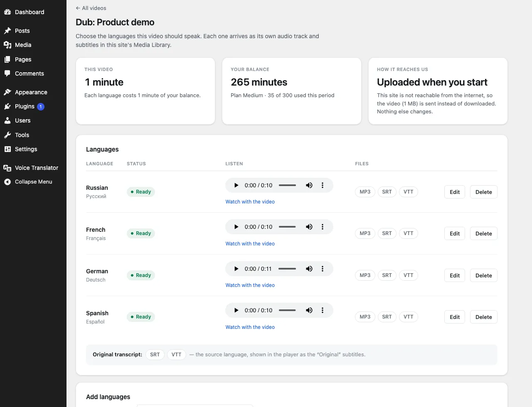
Task: Delete the Spanish language dub
Action: tap(484, 317)
